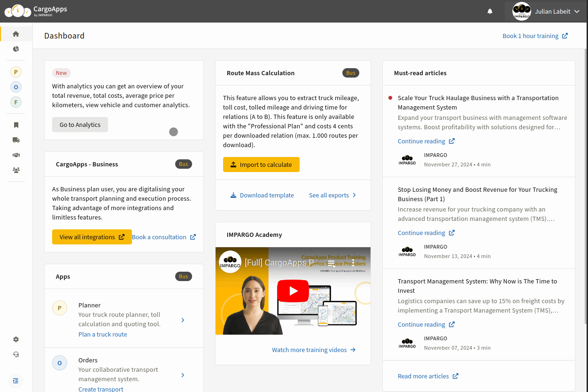Image resolution: width=588 pixels, height=392 pixels.
Task: Open settings gear in sidebar
Action: tap(16, 339)
